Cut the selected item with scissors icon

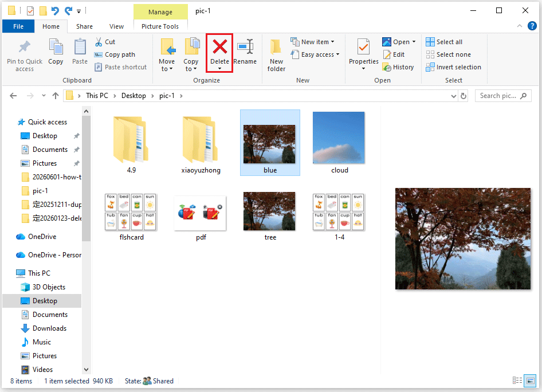coord(105,42)
